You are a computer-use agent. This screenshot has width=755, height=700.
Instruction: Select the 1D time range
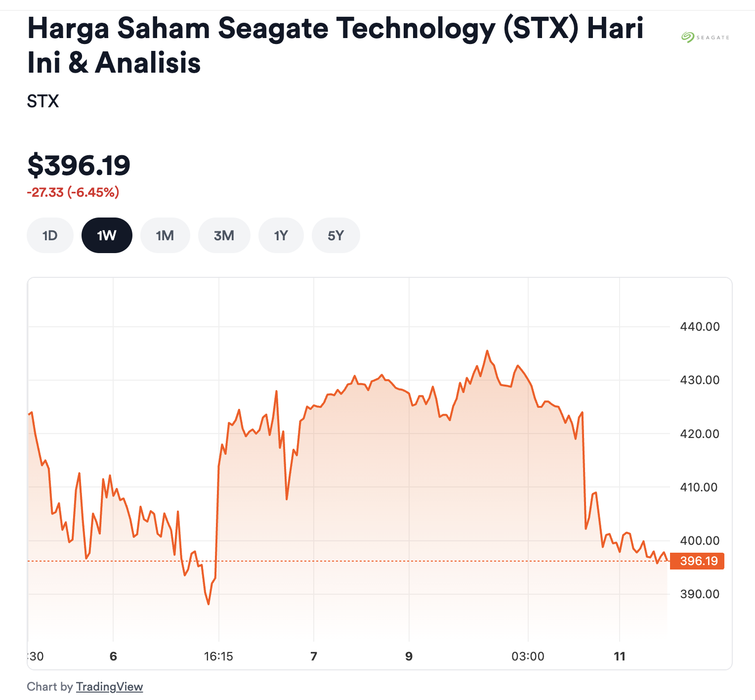point(50,236)
